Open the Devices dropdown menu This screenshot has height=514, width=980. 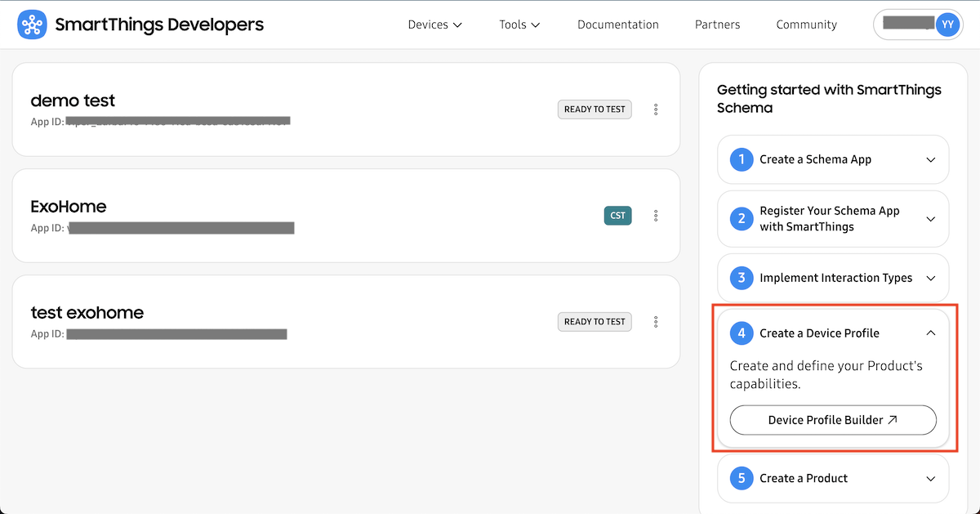pos(435,25)
